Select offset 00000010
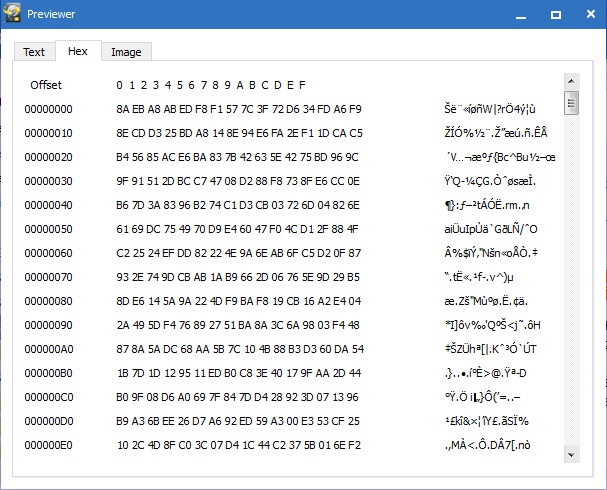This screenshot has width=607, height=490. point(48,133)
